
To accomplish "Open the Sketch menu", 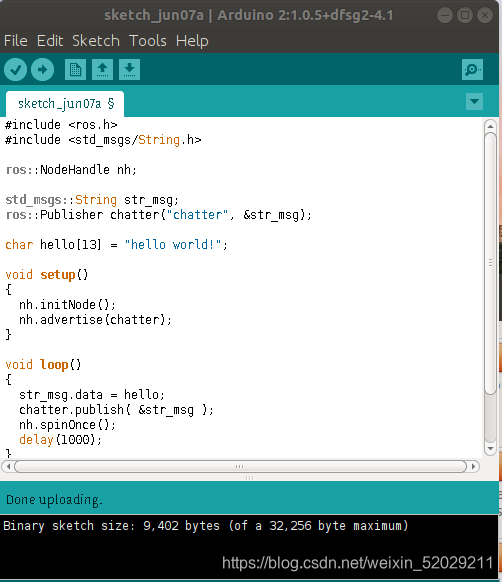I will [x=96, y=41].
